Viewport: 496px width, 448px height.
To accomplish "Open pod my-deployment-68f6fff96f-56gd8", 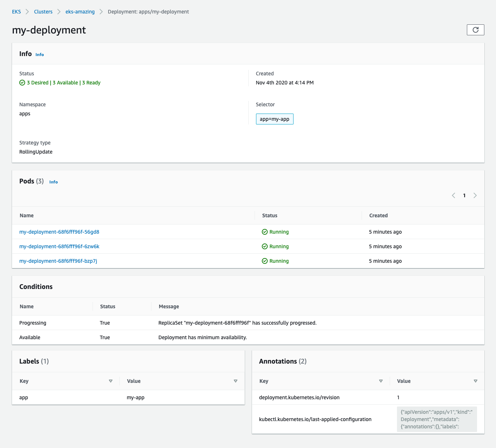I will (x=59, y=232).
